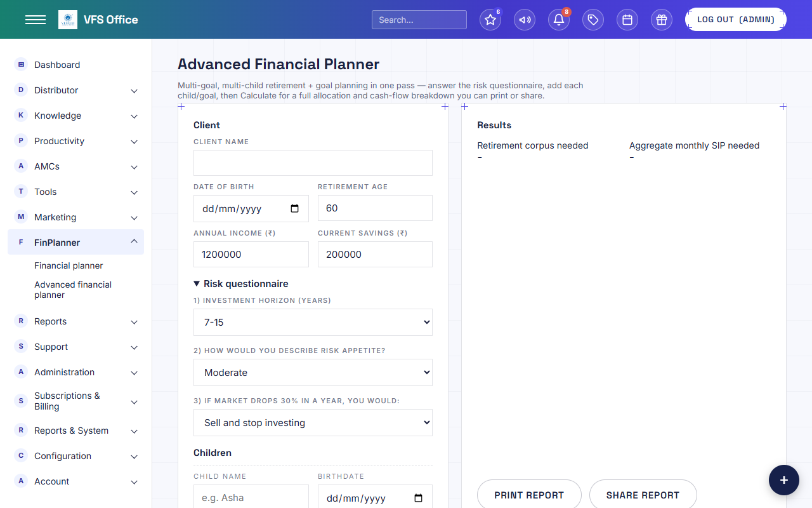812x508 pixels.
Task: Click Reports & System 'R' badge icon
Action: tap(21, 430)
